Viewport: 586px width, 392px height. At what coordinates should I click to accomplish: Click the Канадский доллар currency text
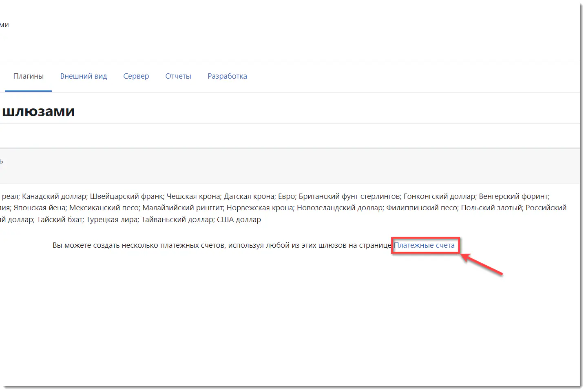pyautogui.click(x=54, y=196)
